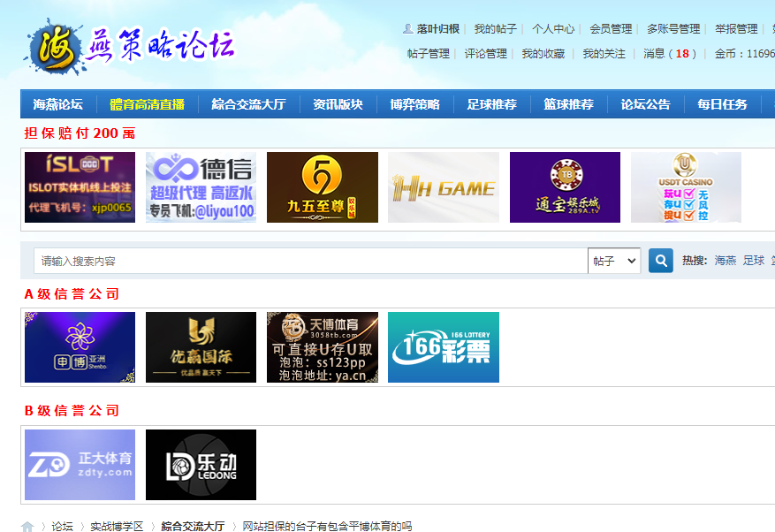Open the 论坛公告 nav tab
The height and width of the screenshot is (532, 775).
pos(645,104)
